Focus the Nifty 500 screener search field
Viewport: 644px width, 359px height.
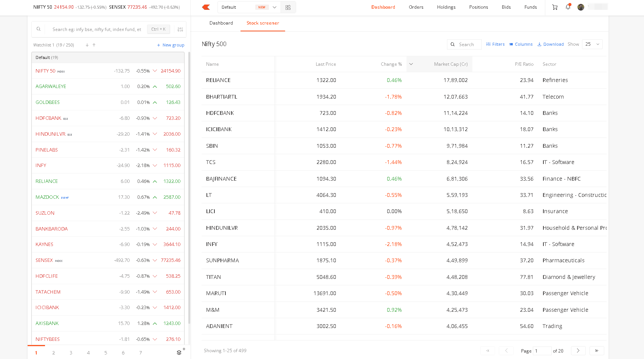tap(464, 44)
